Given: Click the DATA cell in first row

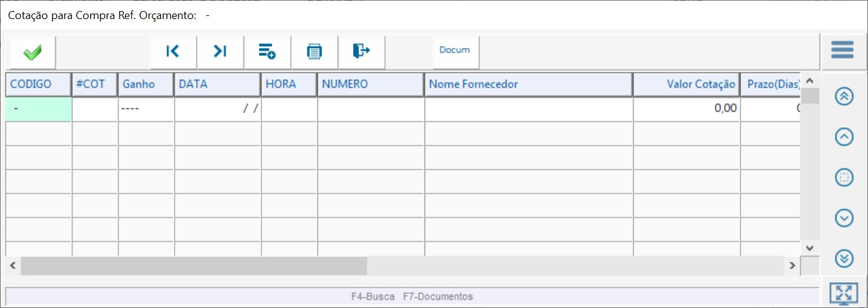Looking at the screenshot, I should tap(217, 109).
